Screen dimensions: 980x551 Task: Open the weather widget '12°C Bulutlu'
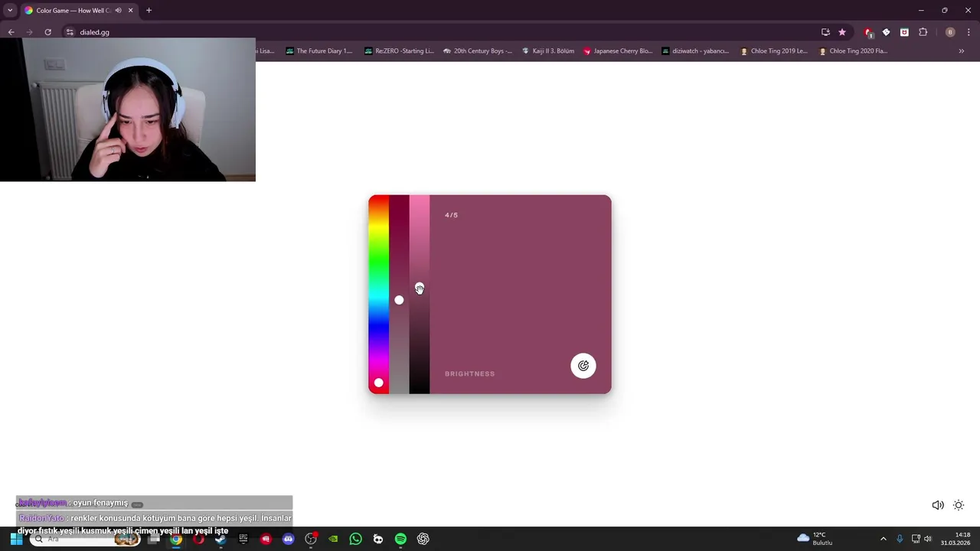815,539
